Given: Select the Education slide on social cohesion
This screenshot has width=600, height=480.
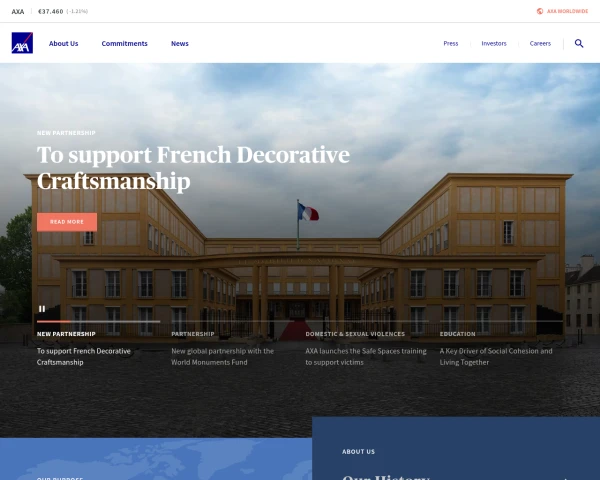Looking at the screenshot, I should pyautogui.click(x=501, y=348).
